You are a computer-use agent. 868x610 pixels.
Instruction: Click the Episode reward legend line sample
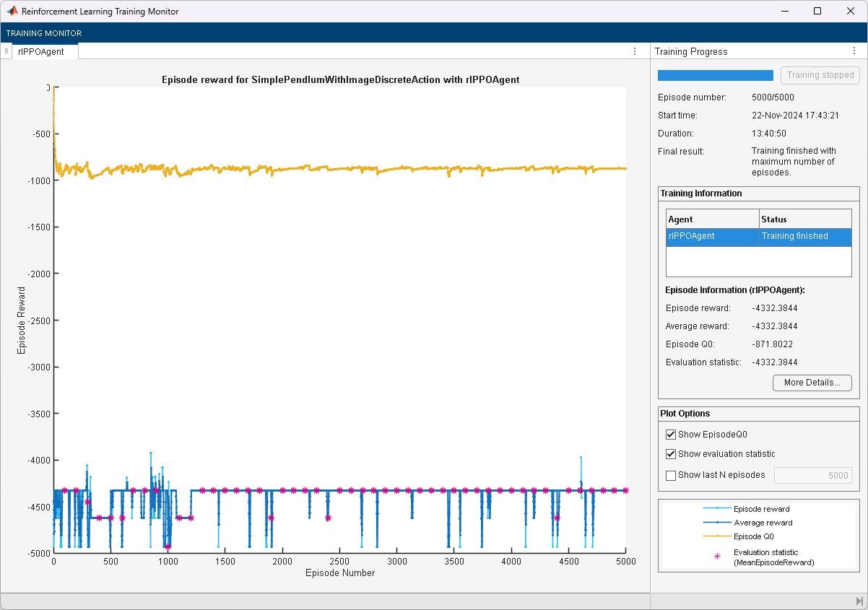pos(717,509)
